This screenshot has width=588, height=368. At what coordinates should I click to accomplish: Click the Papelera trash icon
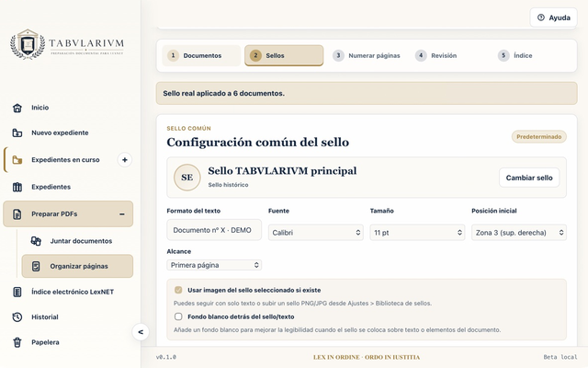(17, 342)
